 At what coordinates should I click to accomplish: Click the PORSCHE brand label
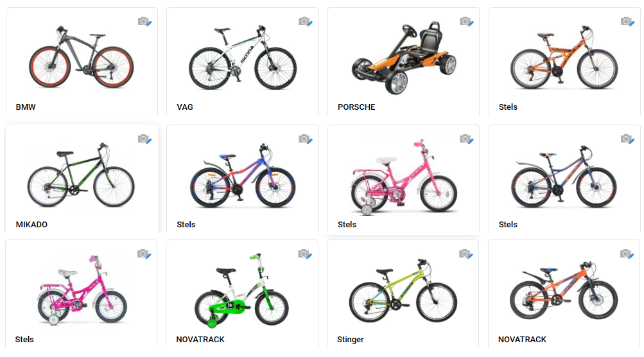[x=356, y=107]
